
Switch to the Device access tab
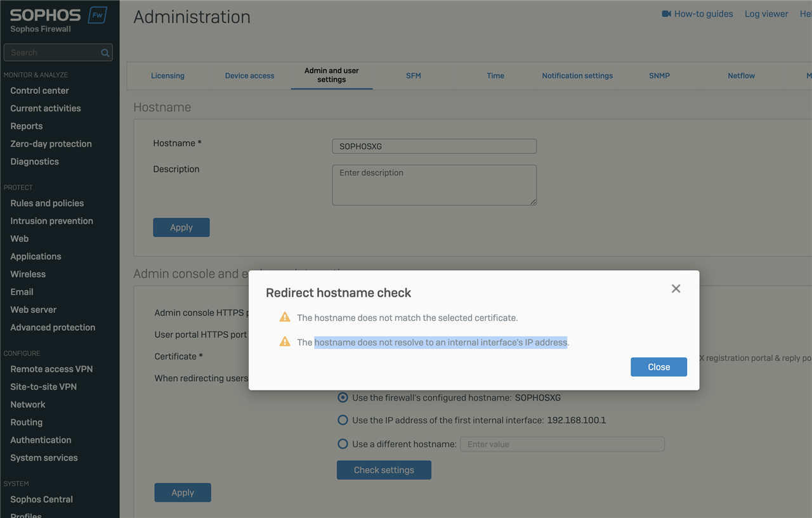pyautogui.click(x=249, y=75)
